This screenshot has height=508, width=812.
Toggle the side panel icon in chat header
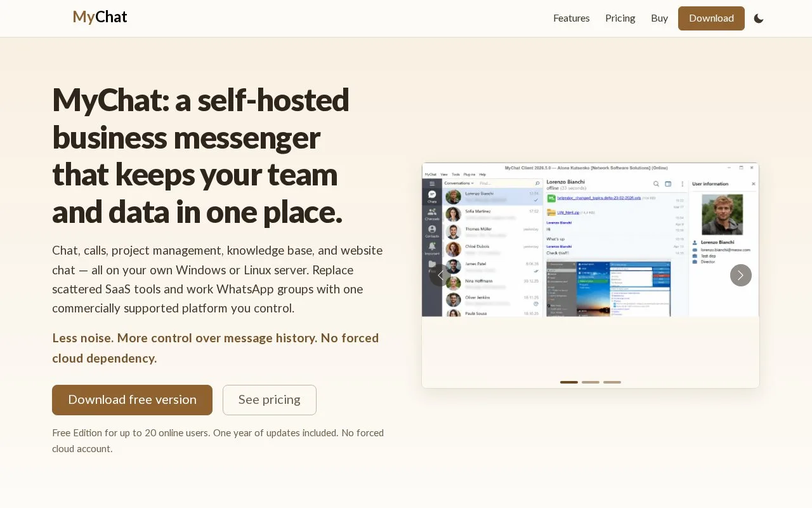(668, 184)
